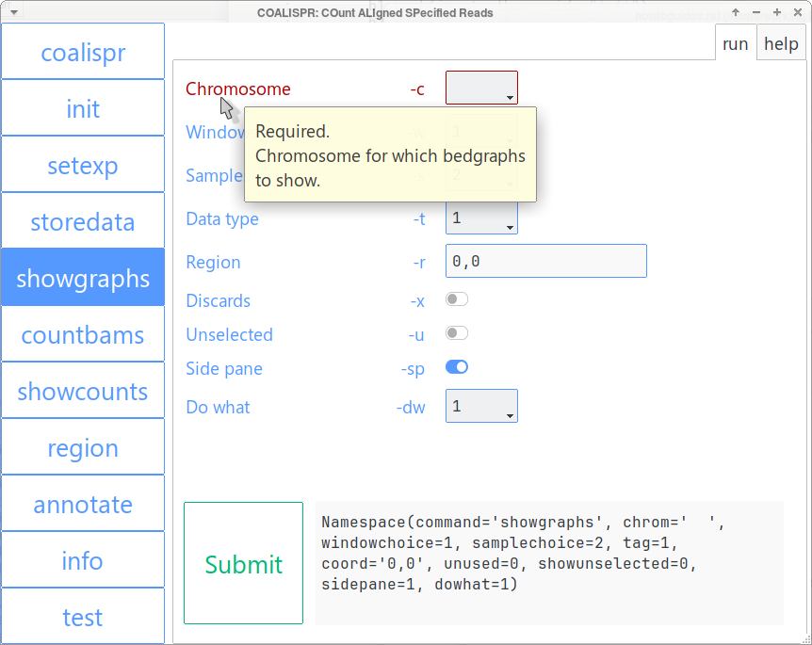Select the region sidebar command
The height and width of the screenshot is (645, 812).
click(83, 447)
